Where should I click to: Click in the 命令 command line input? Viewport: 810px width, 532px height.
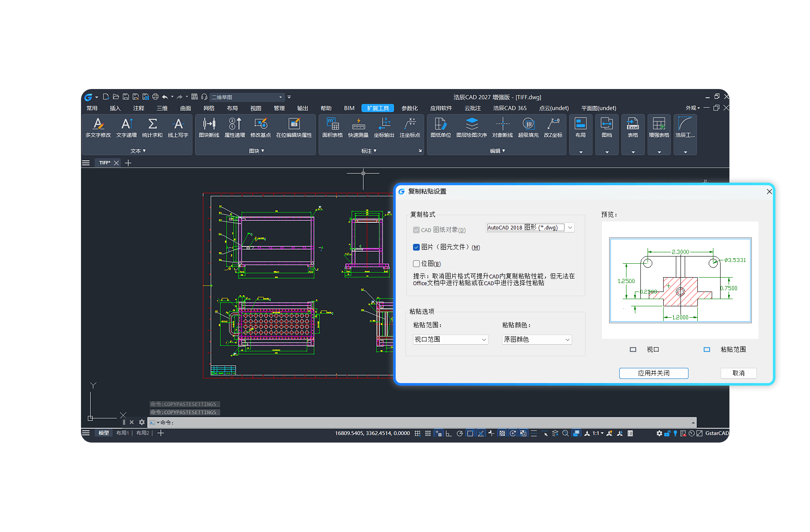tap(422, 422)
